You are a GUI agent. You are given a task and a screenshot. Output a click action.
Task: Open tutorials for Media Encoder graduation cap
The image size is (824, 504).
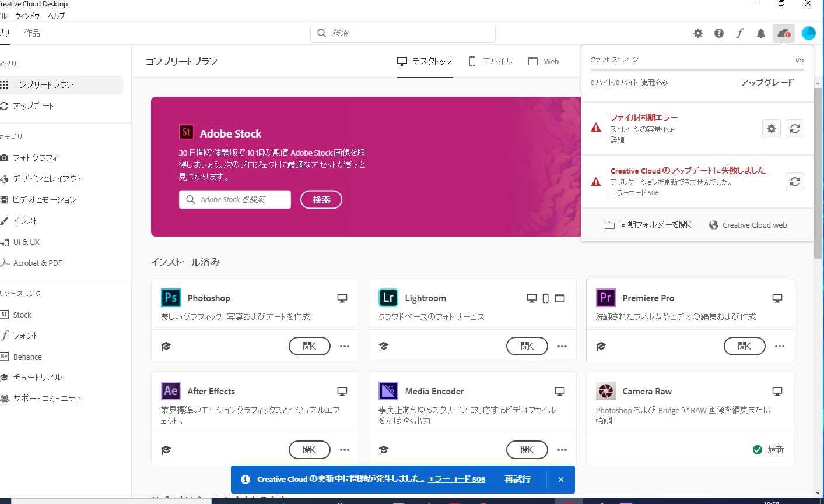(384, 450)
